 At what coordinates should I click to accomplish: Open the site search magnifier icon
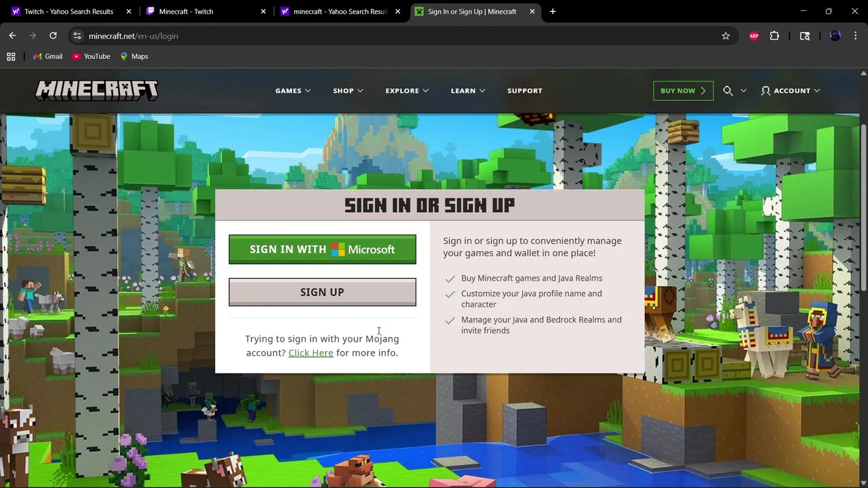click(x=728, y=91)
